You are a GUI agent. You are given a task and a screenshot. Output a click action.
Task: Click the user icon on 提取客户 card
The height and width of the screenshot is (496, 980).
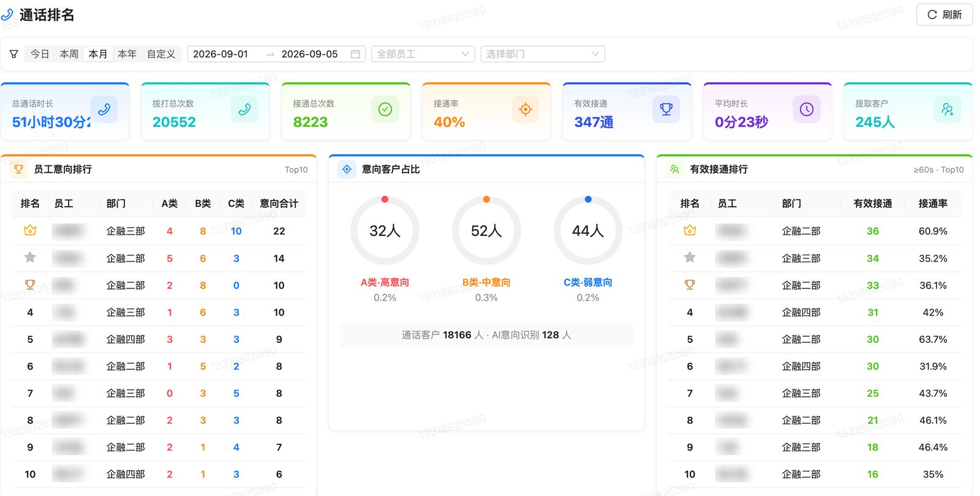947,109
